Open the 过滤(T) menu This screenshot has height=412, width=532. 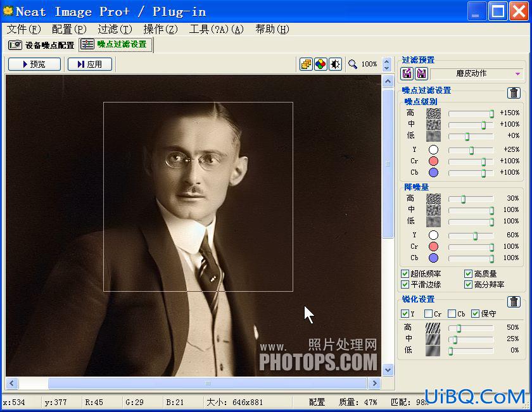(x=115, y=30)
